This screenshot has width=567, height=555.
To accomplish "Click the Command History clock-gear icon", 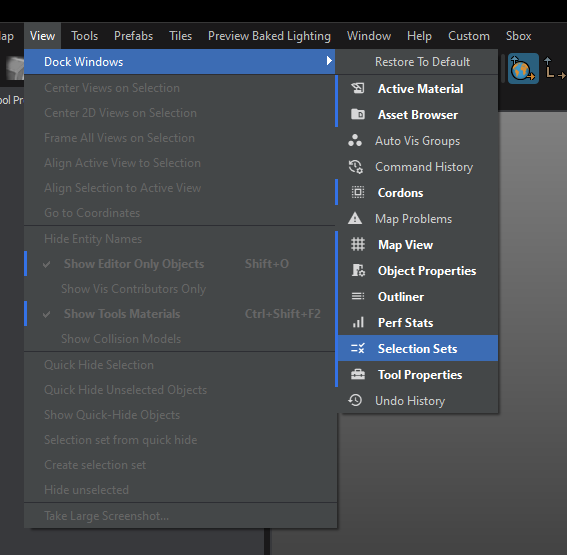I will 355,167.
